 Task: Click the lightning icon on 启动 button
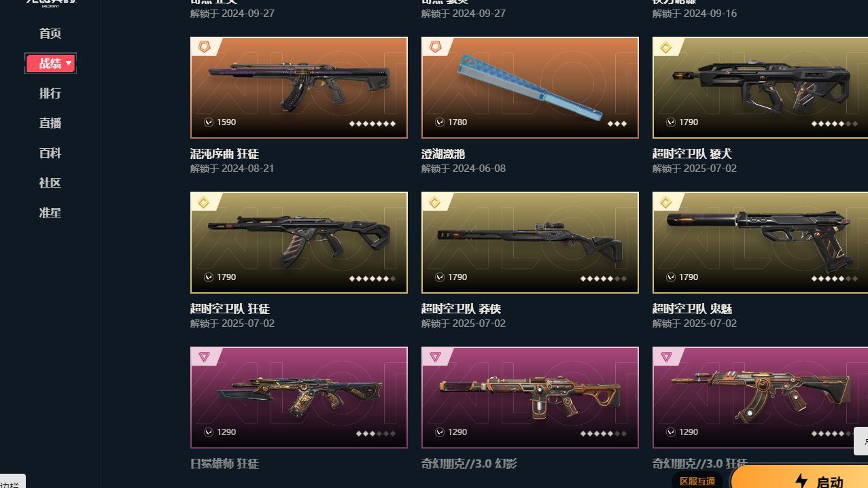click(x=801, y=481)
